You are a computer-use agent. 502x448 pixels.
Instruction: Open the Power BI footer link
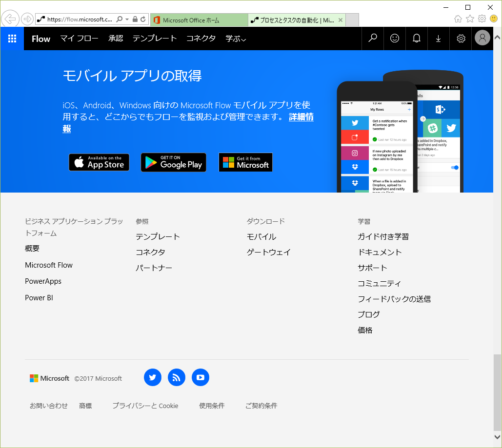click(x=39, y=297)
